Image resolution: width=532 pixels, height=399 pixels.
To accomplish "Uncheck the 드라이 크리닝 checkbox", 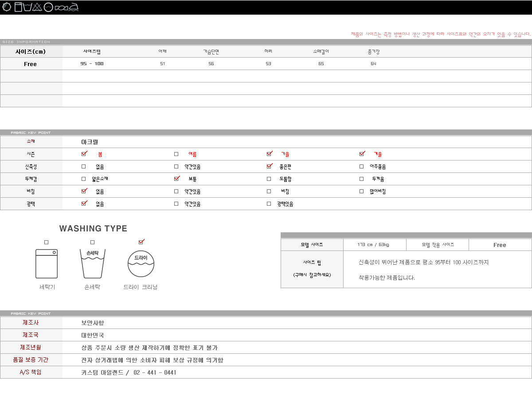I will point(141,242).
